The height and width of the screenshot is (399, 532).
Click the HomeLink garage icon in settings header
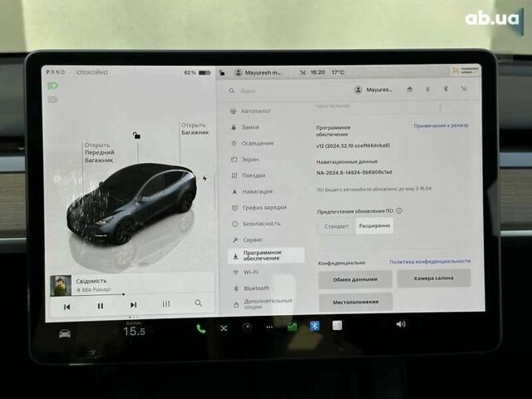coord(410,90)
